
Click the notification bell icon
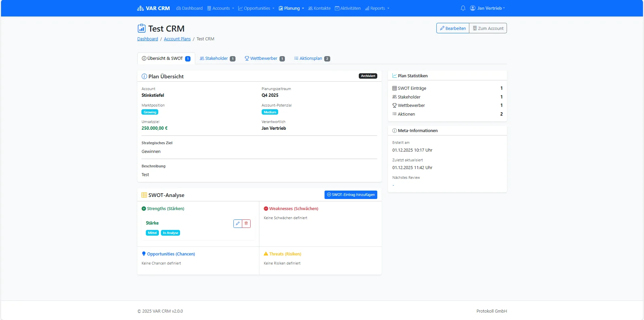tap(463, 8)
